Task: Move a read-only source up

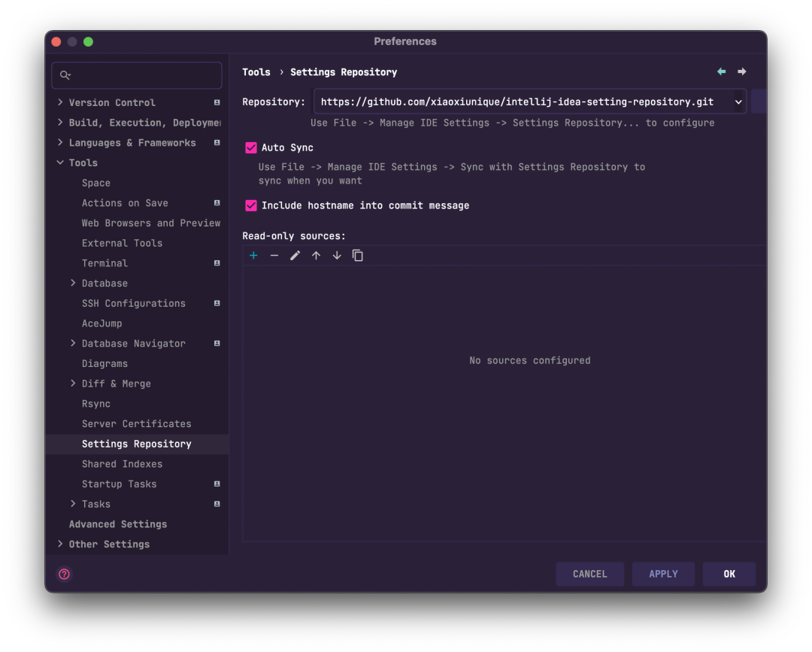Action: coord(316,255)
